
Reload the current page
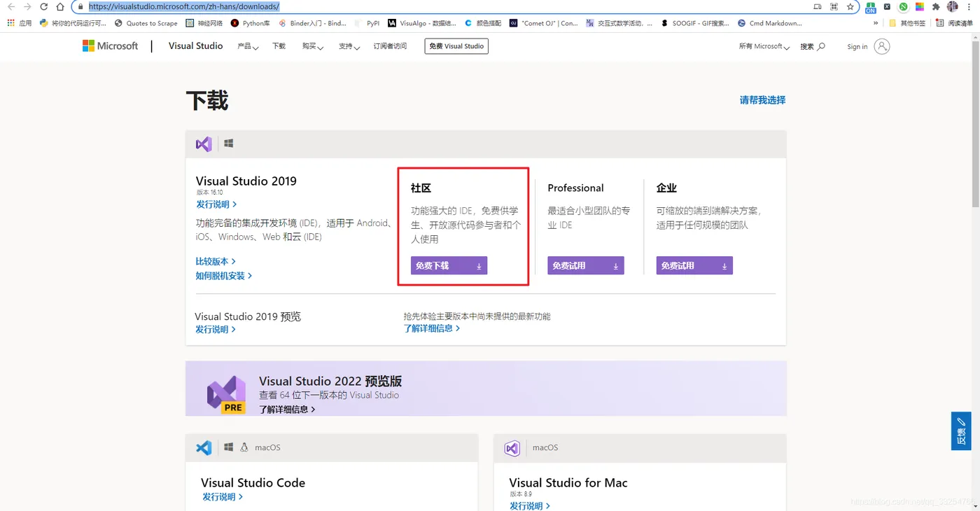tap(43, 6)
